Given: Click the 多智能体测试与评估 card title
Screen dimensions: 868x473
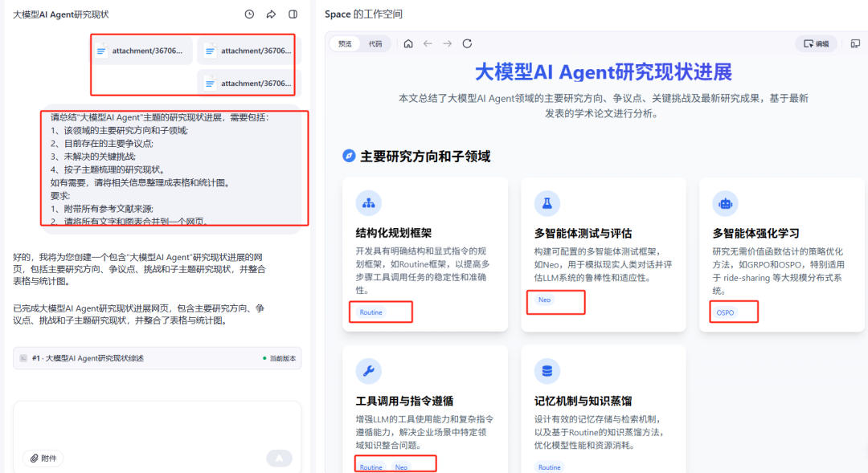Looking at the screenshot, I should point(583,233).
